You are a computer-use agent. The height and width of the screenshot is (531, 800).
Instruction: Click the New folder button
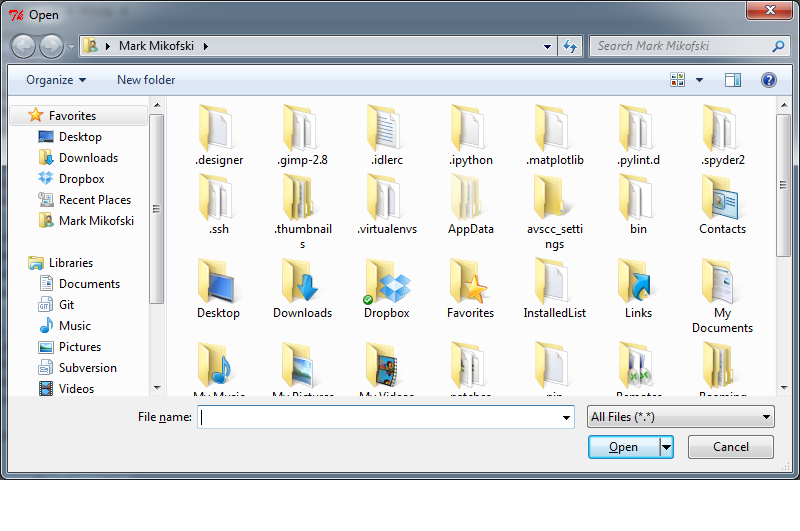point(146,80)
